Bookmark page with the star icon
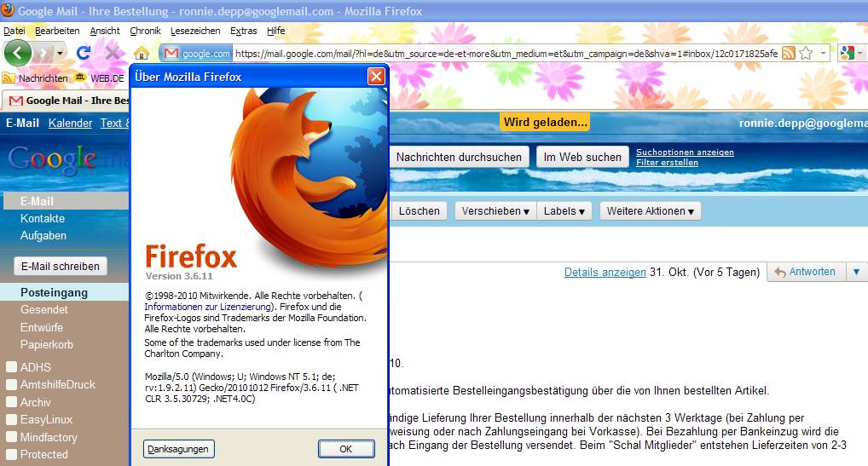 point(806,53)
